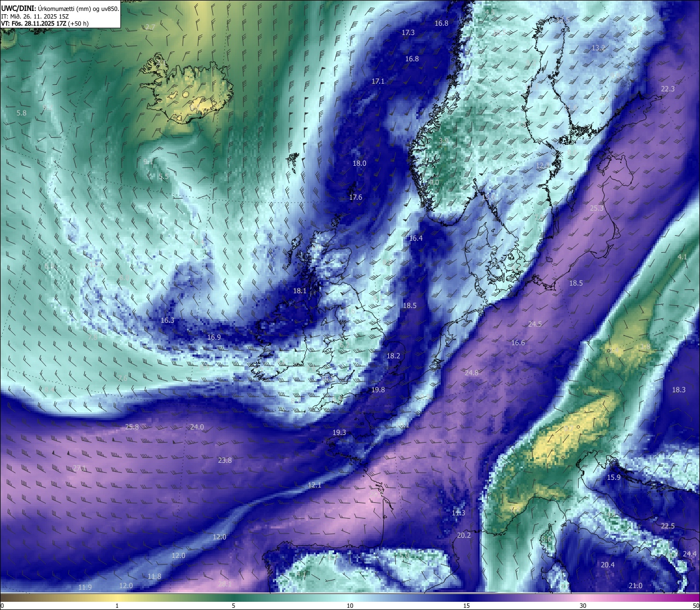Image resolution: width=700 pixels, height=610 pixels.
Task: Click the 18.1 value over Scotland
Action: [x=300, y=291]
